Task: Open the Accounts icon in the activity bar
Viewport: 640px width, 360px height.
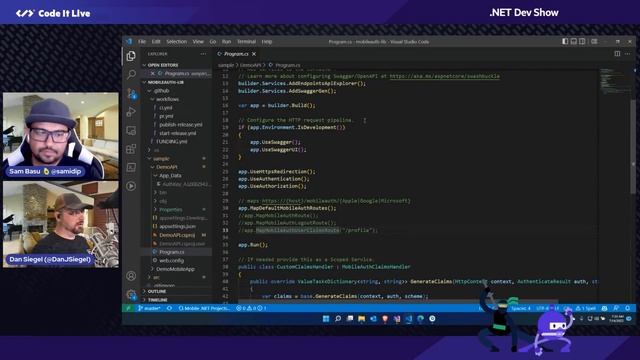Action: [131, 276]
